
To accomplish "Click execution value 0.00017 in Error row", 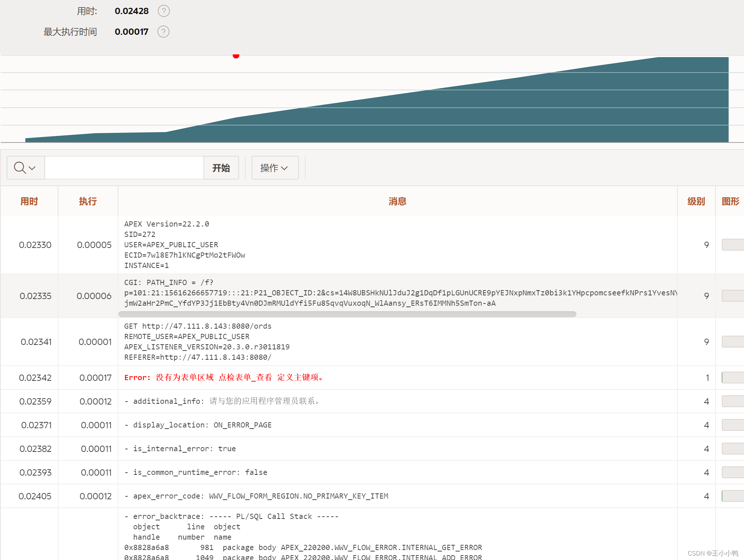I will click(95, 378).
